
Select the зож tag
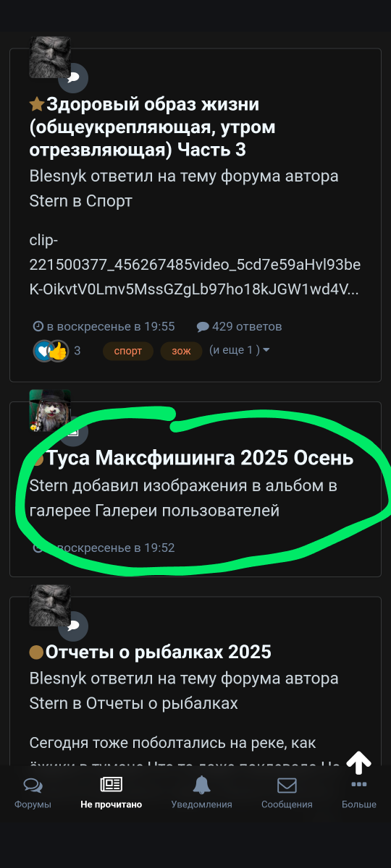tap(181, 351)
